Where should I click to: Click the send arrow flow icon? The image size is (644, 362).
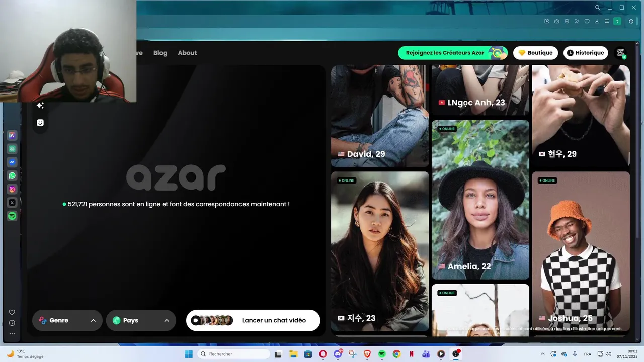pos(577,21)
